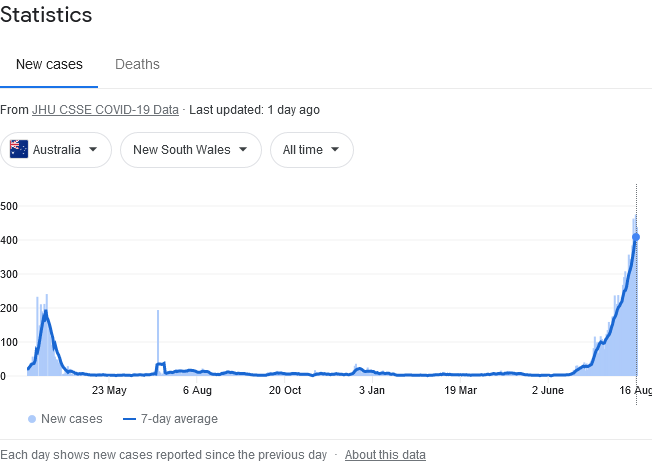Click the arrow beside Australia
Viewport: 652px width, 462px height.
tap(93, 150)
